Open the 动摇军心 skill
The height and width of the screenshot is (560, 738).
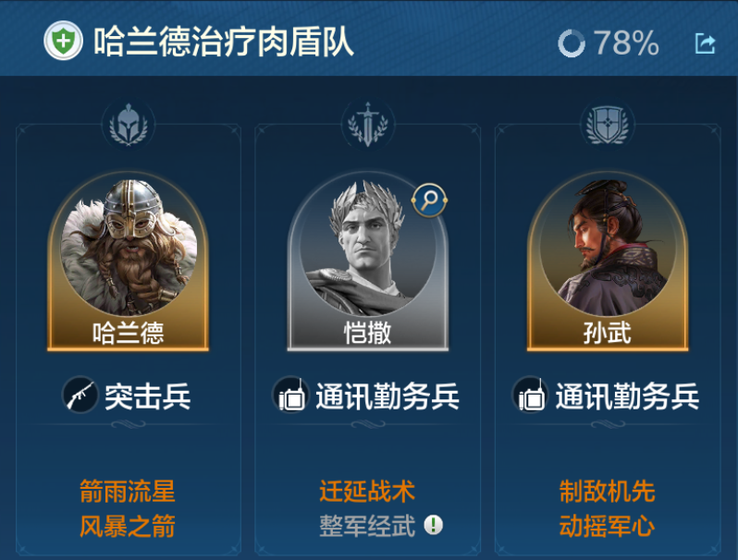click(x=608, y=526)
